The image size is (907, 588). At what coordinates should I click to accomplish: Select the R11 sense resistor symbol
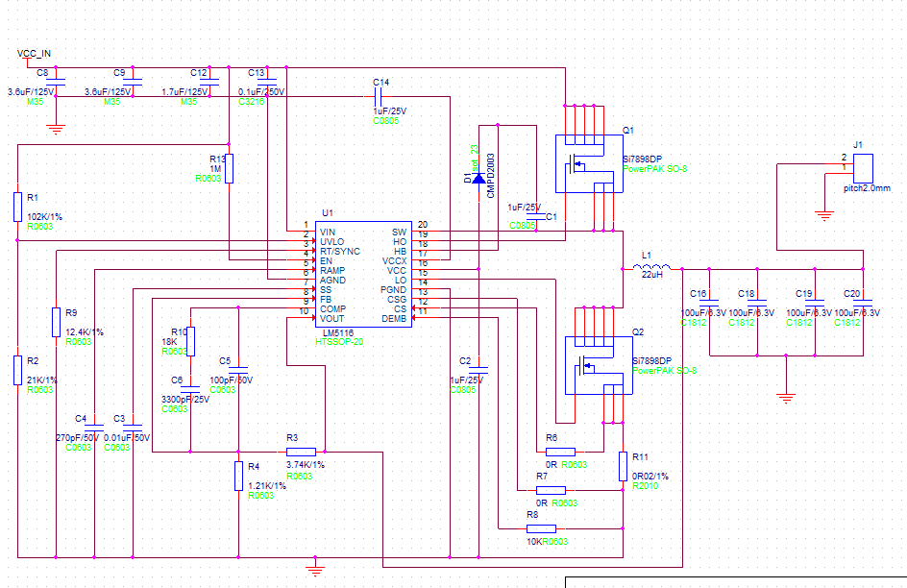click(x=623, y=466)
